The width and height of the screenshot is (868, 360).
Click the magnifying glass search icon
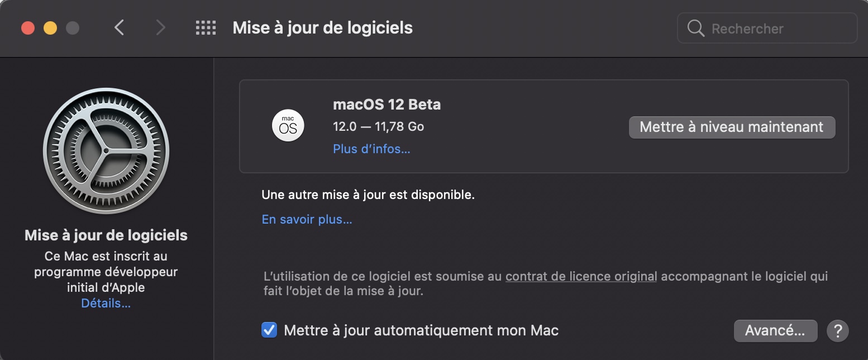pyautogui.click(x=695, y=29)
